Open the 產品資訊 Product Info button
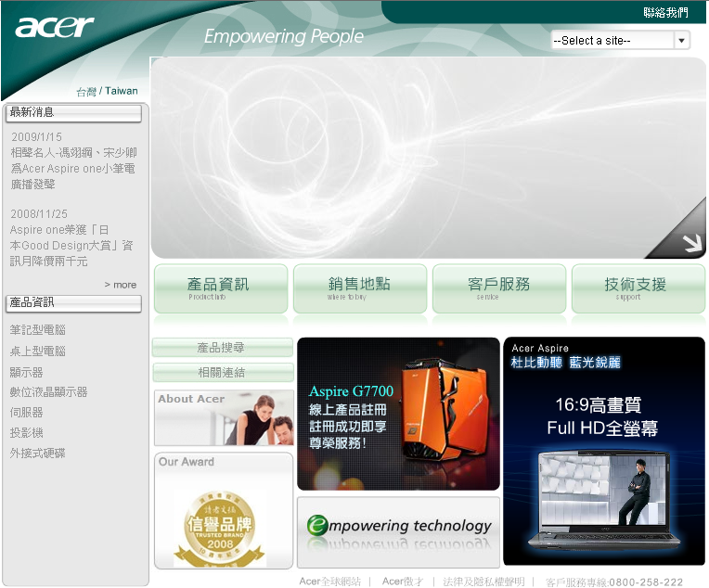The image size is (709, 588). (221, 288)
